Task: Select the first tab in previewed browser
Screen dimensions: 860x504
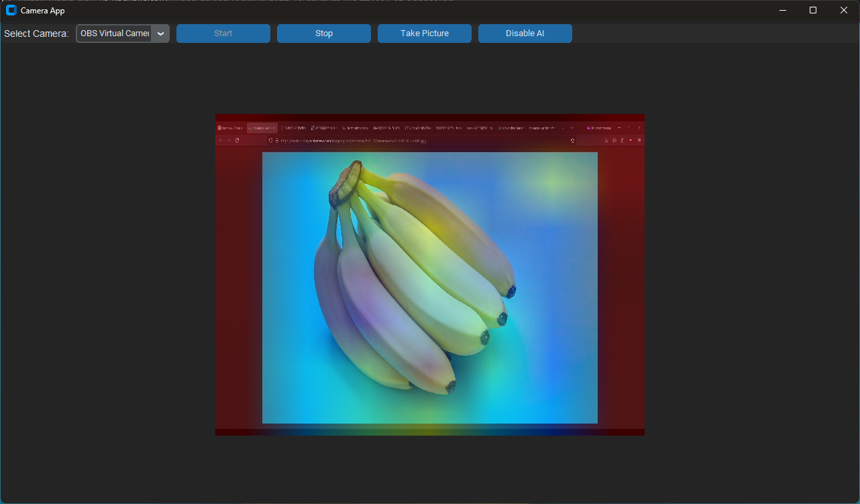Action: 231,128
